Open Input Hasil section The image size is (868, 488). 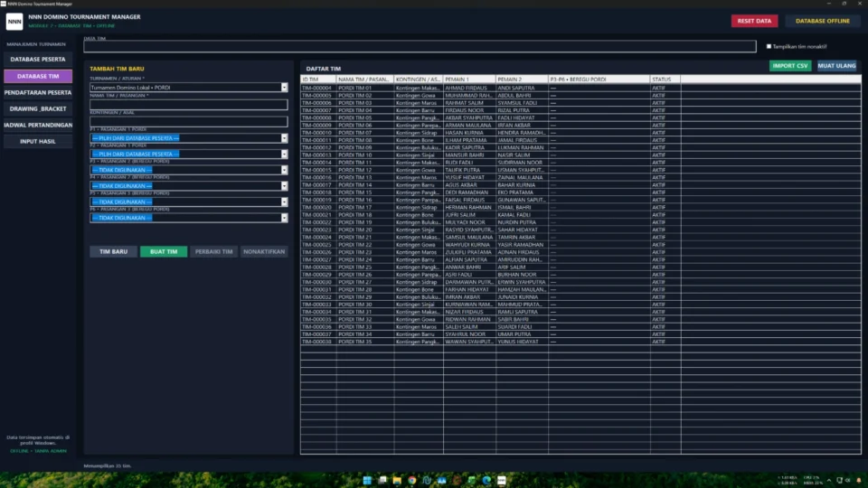click(38, 141)
